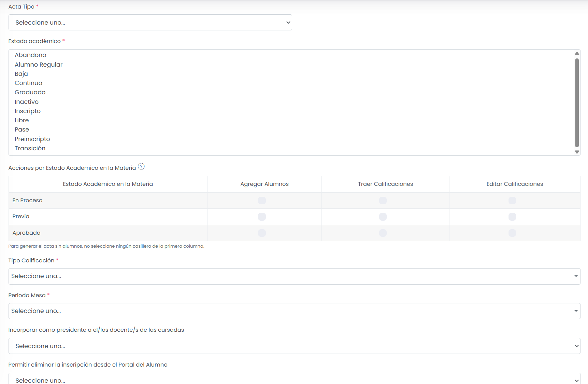Viewport: 588px width, 384px height.
Task: Check Editar Calificaciones for En Proceso
Action: [512, 201]
